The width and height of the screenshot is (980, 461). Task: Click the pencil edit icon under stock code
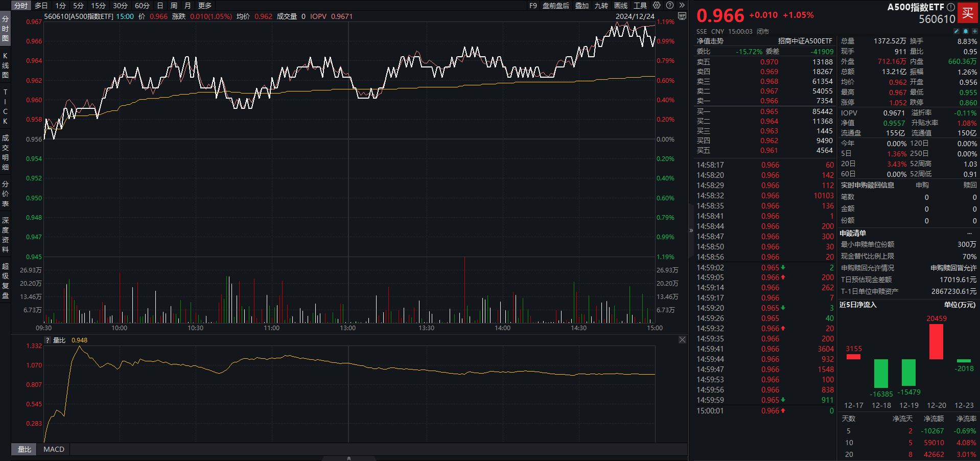[x=956, y=31]
